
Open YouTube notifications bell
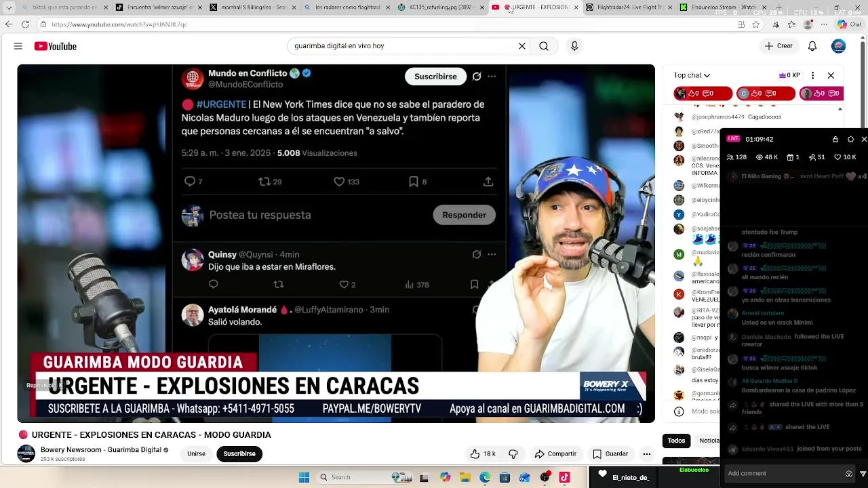pos(812,46)
